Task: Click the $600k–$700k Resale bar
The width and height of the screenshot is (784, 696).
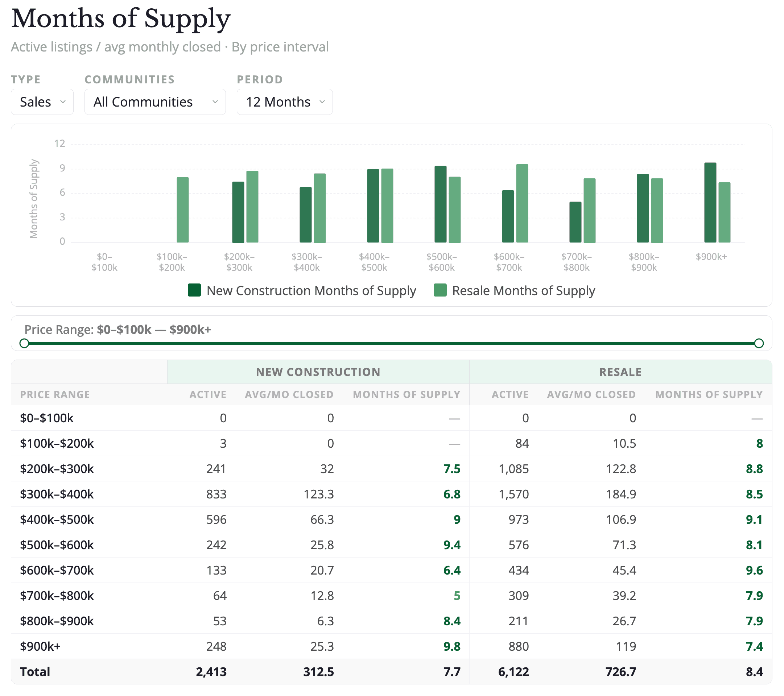Action: (522, 204)
